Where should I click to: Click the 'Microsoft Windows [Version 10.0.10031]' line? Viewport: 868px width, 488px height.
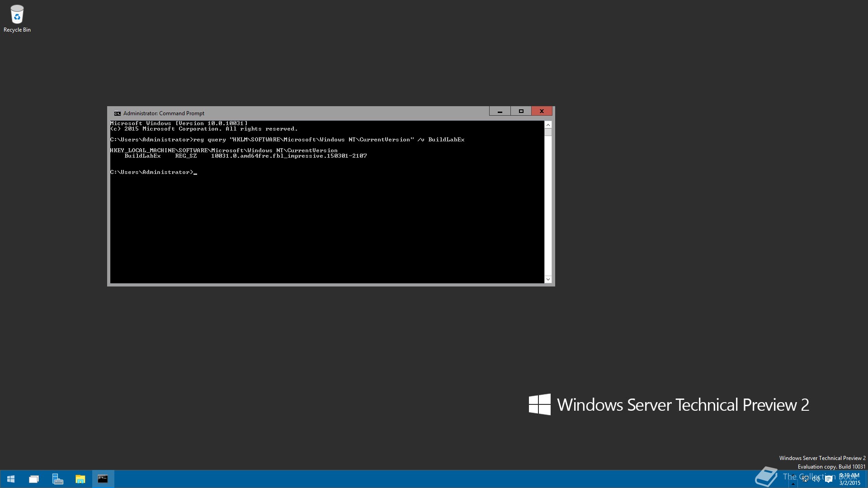coord(179,123)
